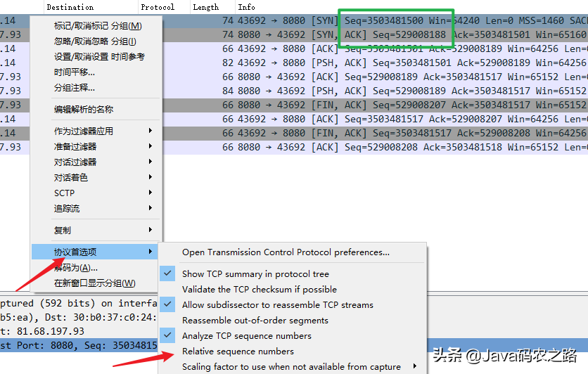Expand SCTP submenu

[97, 193]
